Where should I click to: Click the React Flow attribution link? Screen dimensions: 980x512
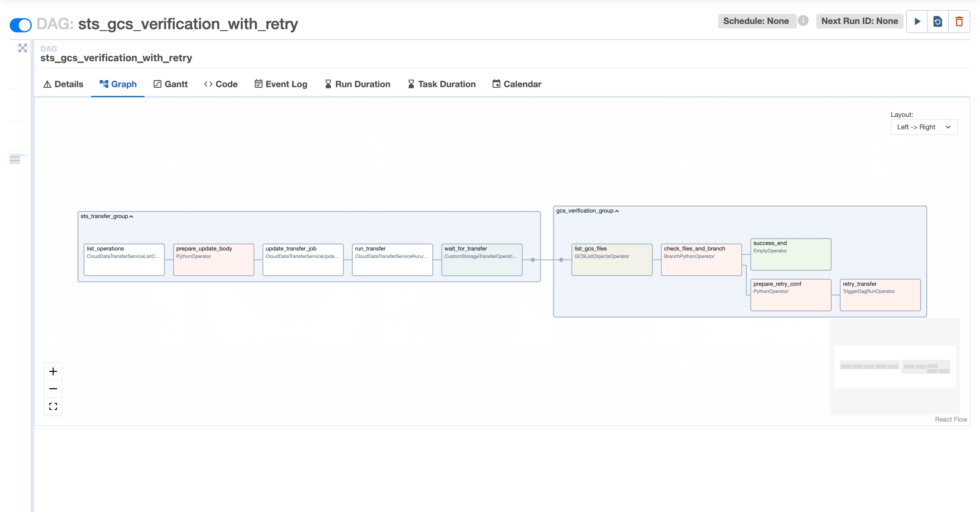click(x=951, y=419)
